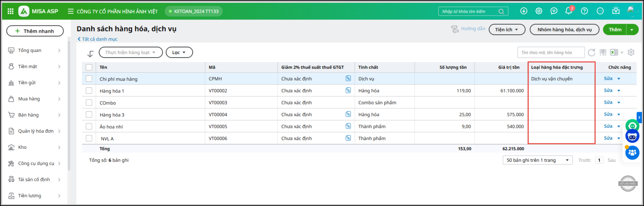
Task: Open the app grid launcher icon
Action: [10, 11]
